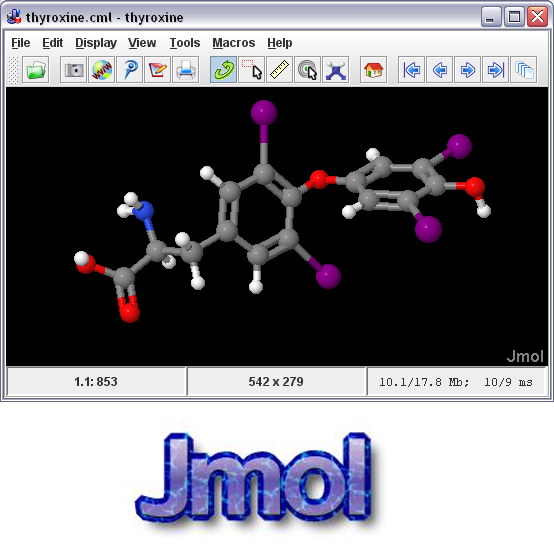Click the WWW globe web icon
This screenshot has width=554, height=554.
point(101,70)
